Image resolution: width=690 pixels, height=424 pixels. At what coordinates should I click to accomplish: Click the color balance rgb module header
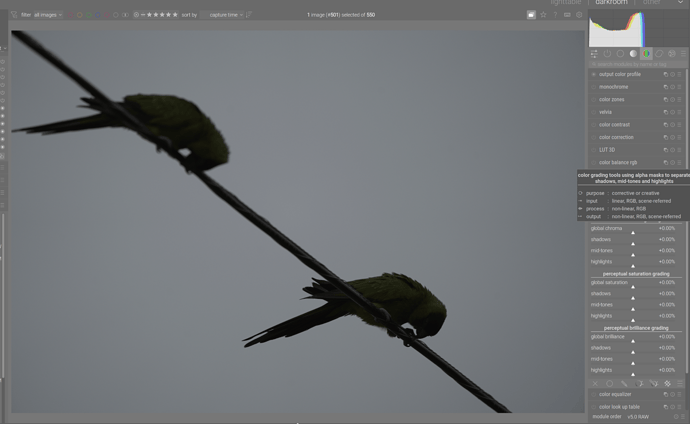pyautogui.click(x=618, y=162)
